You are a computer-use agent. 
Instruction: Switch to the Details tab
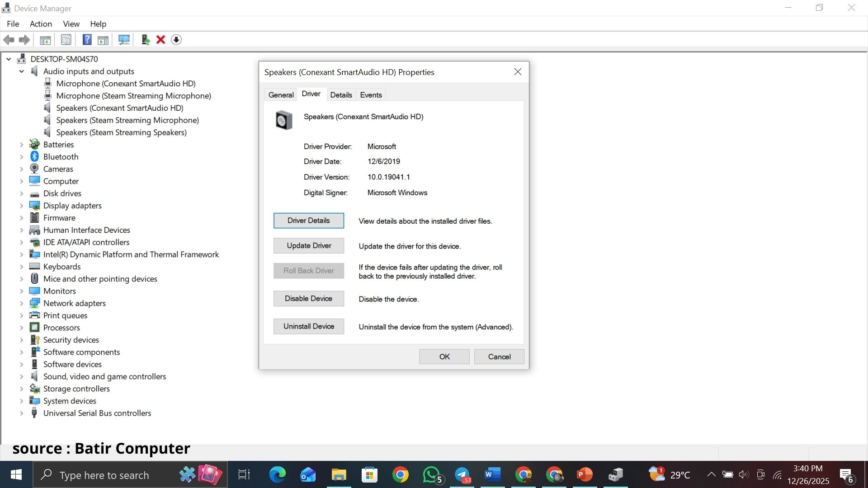click(341, 95)
